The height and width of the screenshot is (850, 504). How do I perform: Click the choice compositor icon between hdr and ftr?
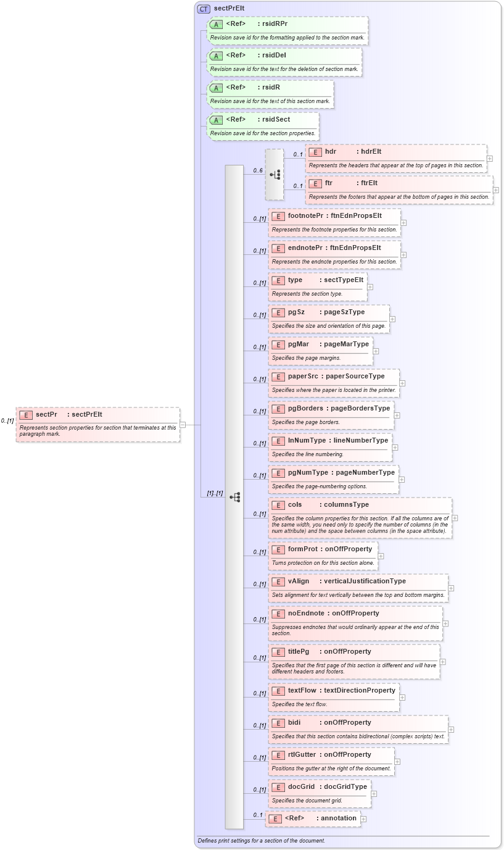(x=275, y=175)
